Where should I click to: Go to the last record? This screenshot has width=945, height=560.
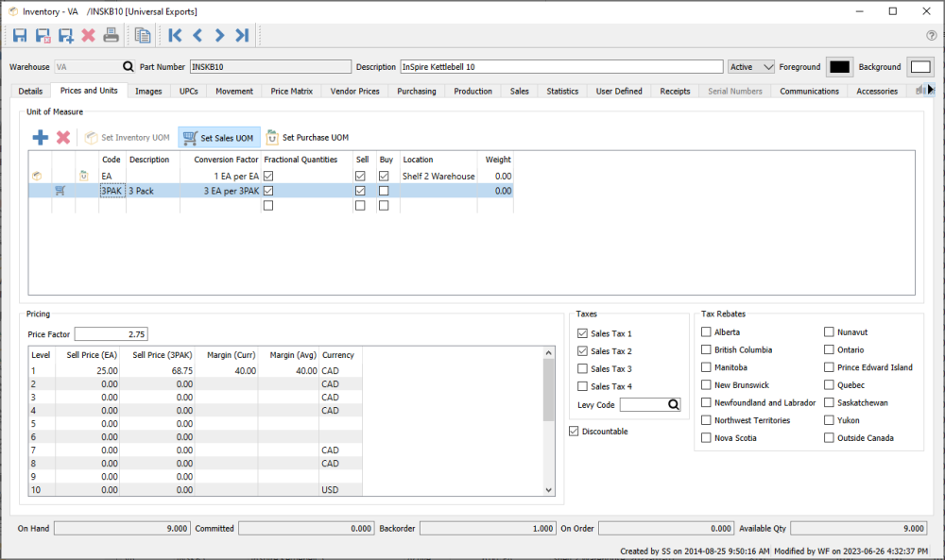(x=242, y=36)
